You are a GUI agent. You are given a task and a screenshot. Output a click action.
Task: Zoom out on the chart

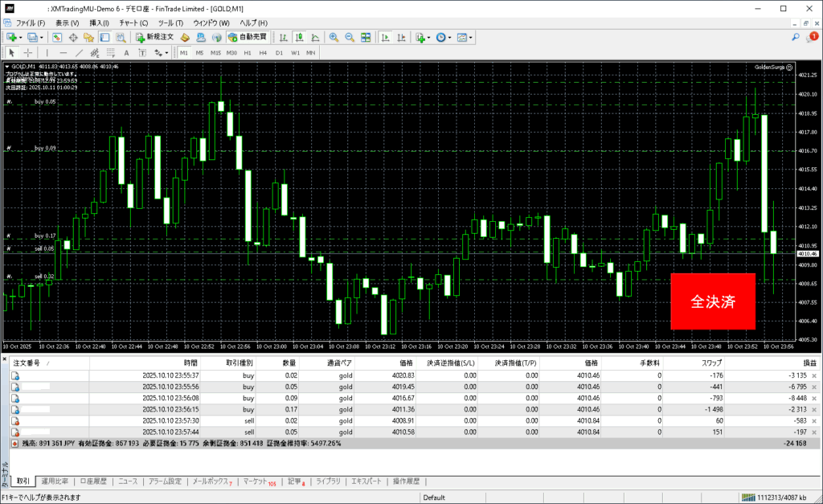tap(350, 37)
